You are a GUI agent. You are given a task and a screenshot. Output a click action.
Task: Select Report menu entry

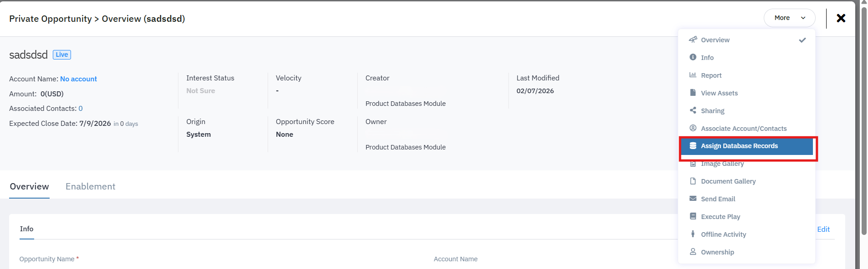[x=746, y=75]
